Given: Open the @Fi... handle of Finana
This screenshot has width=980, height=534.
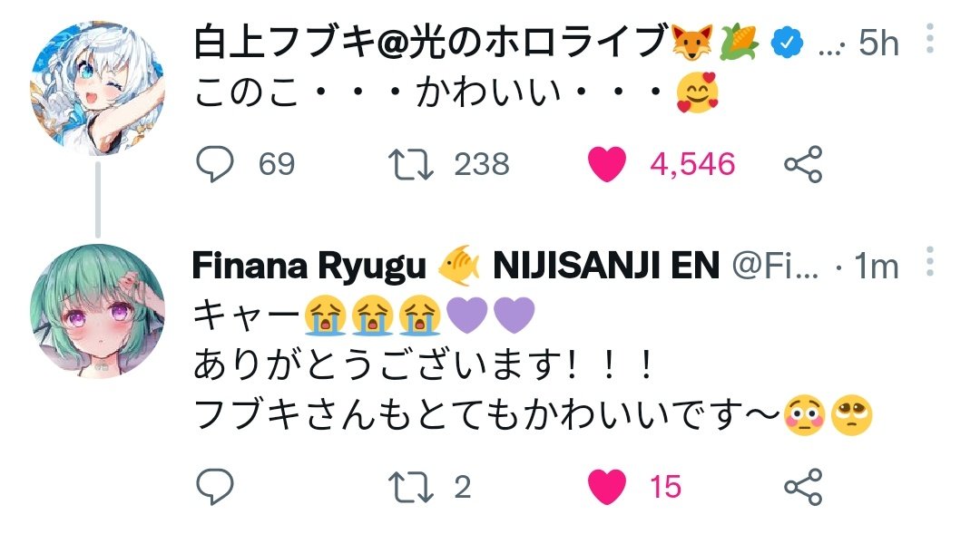Looking at the screenshot, I should pos(775,266).
